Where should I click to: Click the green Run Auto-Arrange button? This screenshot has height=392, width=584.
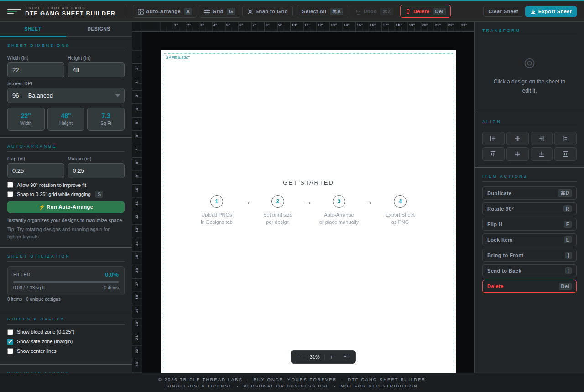66,207
